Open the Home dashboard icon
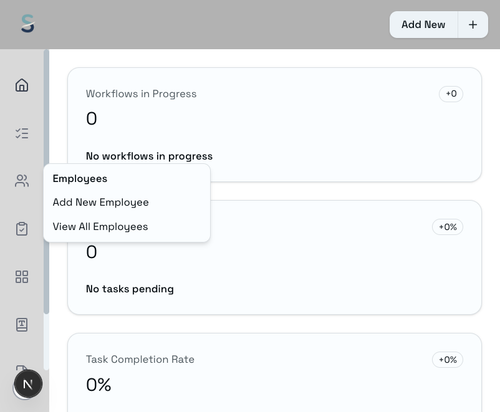 click(x=22, y=85)
